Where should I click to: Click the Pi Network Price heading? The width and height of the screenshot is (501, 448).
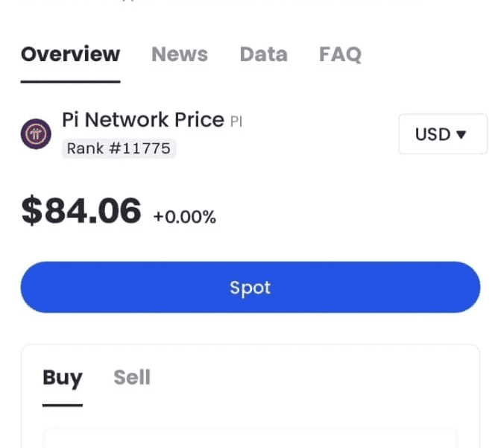tap(143, 120)
